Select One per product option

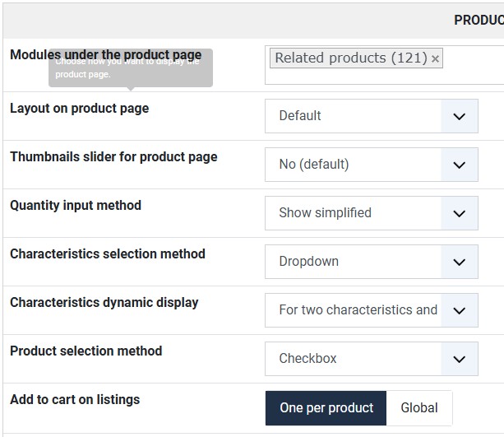click(x=326, y=408)
